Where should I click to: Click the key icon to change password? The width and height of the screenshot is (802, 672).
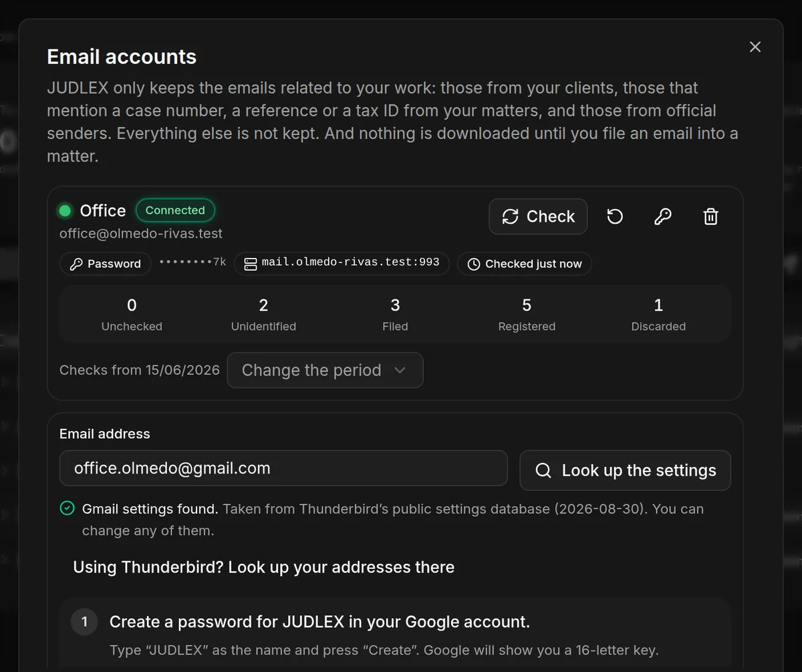[x=662, y=216]
